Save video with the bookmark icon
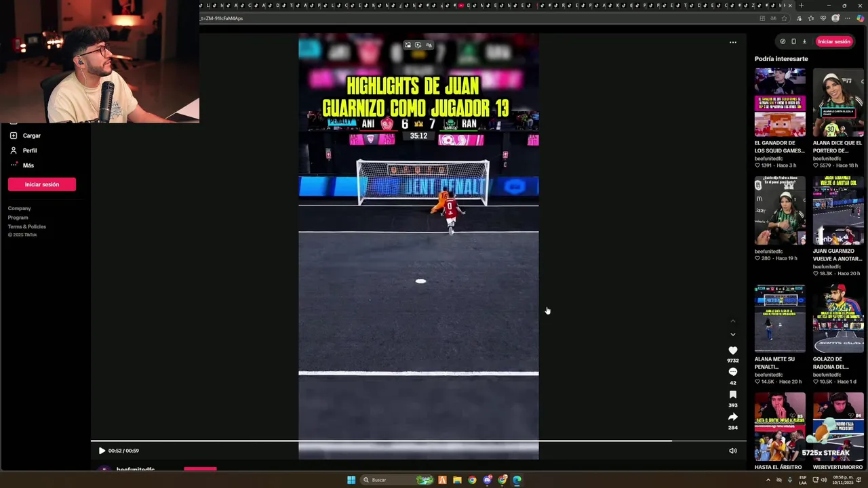 (x=732, y=394)
